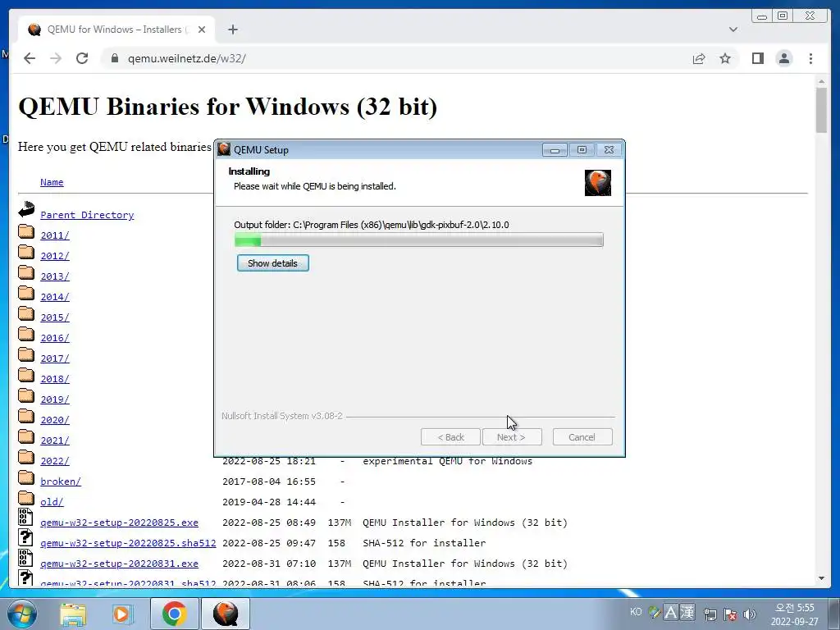
Task: Click the KO language indicator
Action: (636, 612)
